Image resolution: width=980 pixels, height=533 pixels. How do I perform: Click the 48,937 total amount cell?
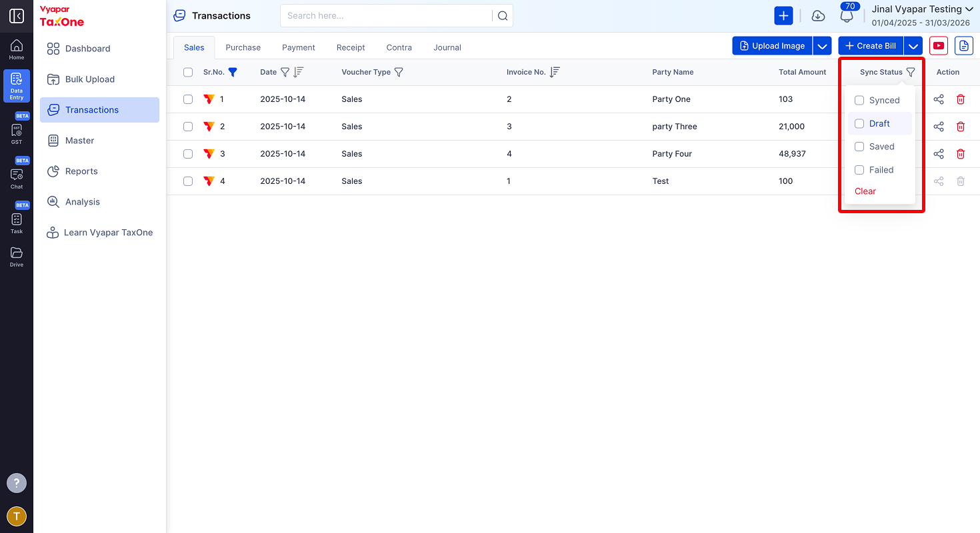click(792, 154)
